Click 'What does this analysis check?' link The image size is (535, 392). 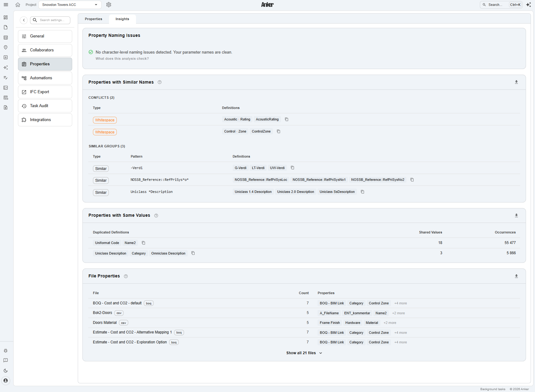(122, 59)
